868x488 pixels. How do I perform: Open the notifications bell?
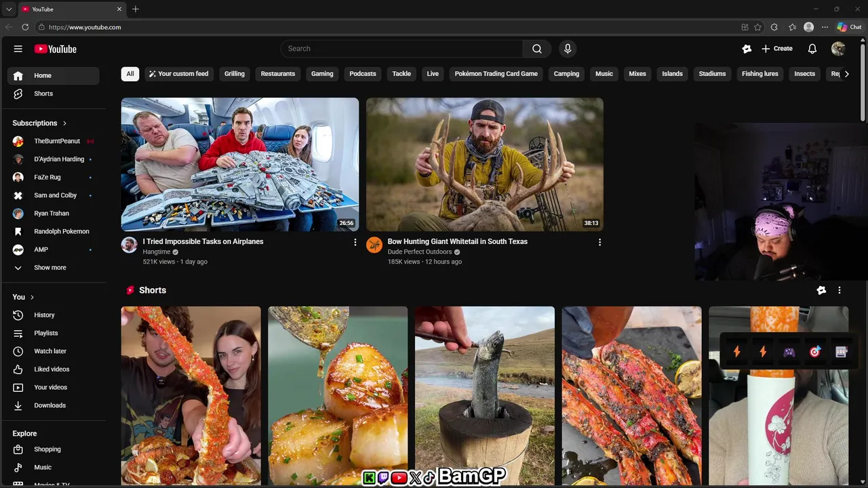tap(812, 49)
